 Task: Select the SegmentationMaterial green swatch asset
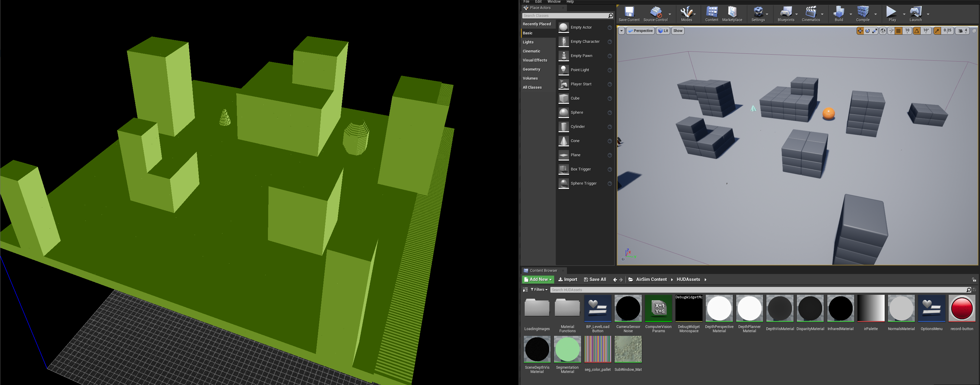(x=567, y=349)
